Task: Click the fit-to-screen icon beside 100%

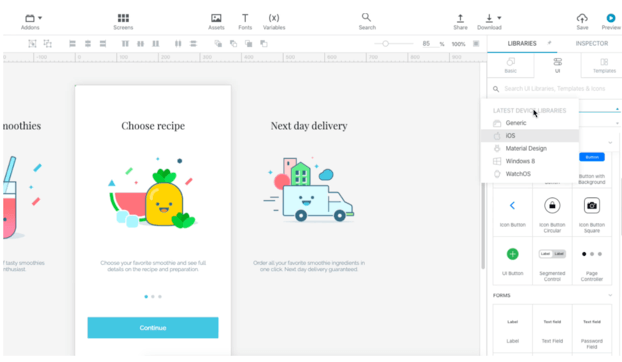Action: [x=476, y=44]
